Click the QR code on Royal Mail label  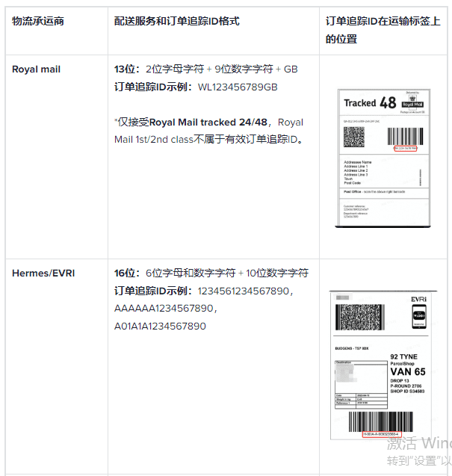(353, 137)
